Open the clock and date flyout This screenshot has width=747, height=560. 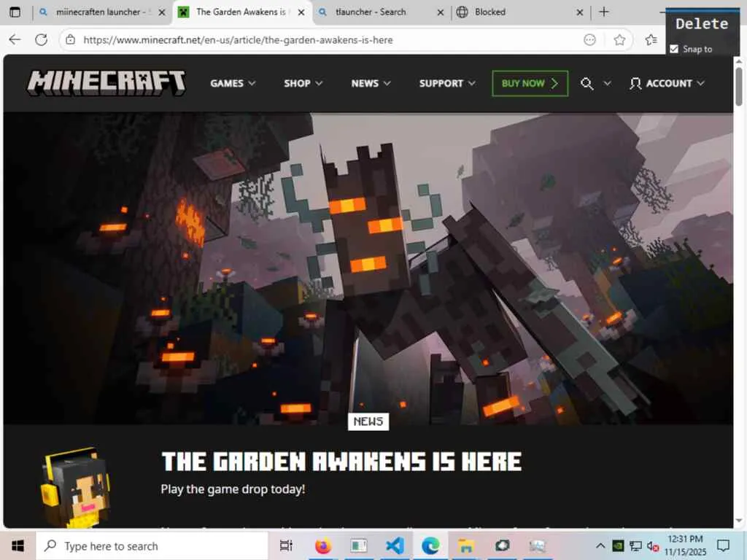pyautogui.click(x=685, y=545)
